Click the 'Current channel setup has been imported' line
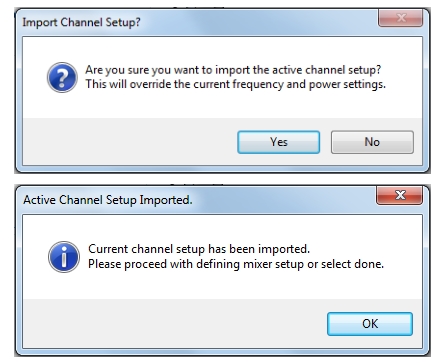Image resolution: width=437 pixels, height=363 pixels. point(199,249)
